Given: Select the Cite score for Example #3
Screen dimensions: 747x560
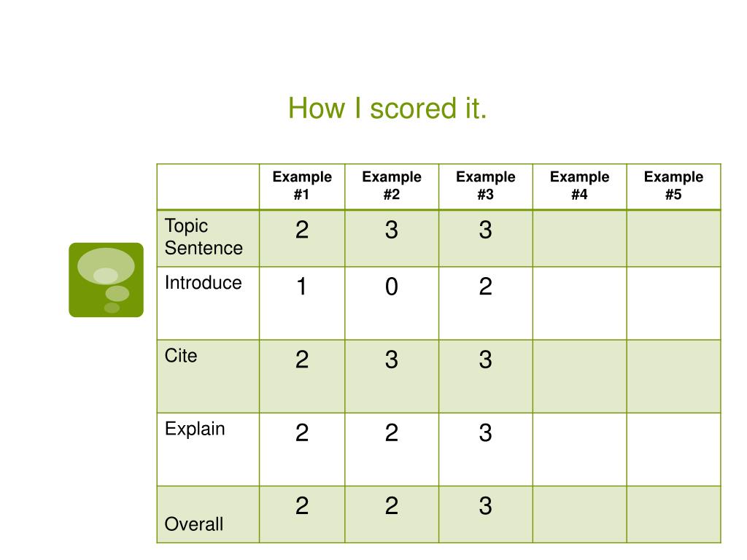Looking at the screenshot, I should (485, 359).
